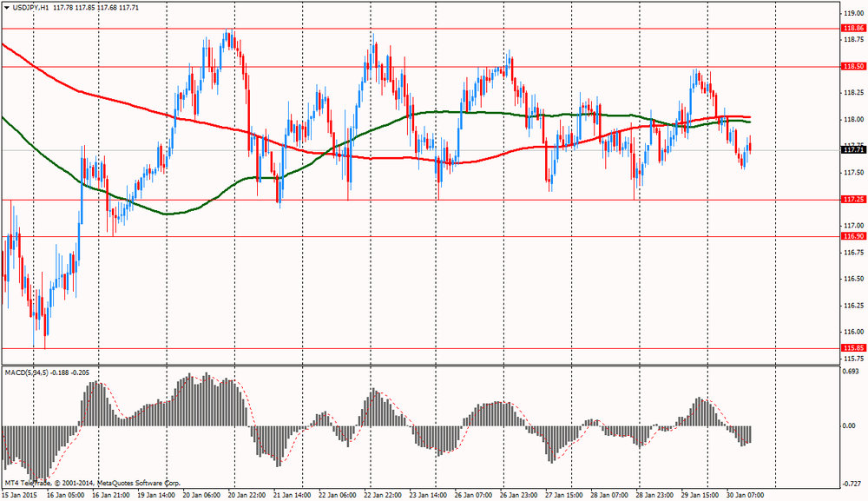Click the current price tag 117.71

click(x=853, y=150)
